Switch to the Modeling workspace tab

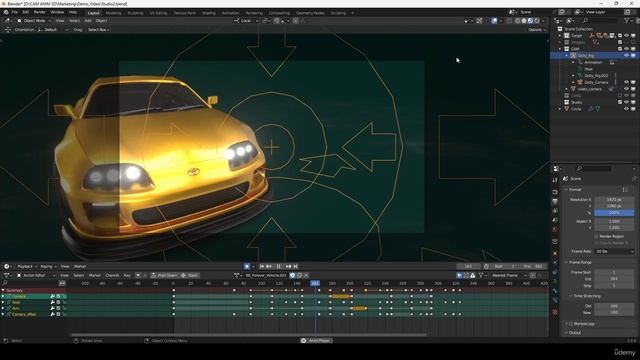pos(113,13)
